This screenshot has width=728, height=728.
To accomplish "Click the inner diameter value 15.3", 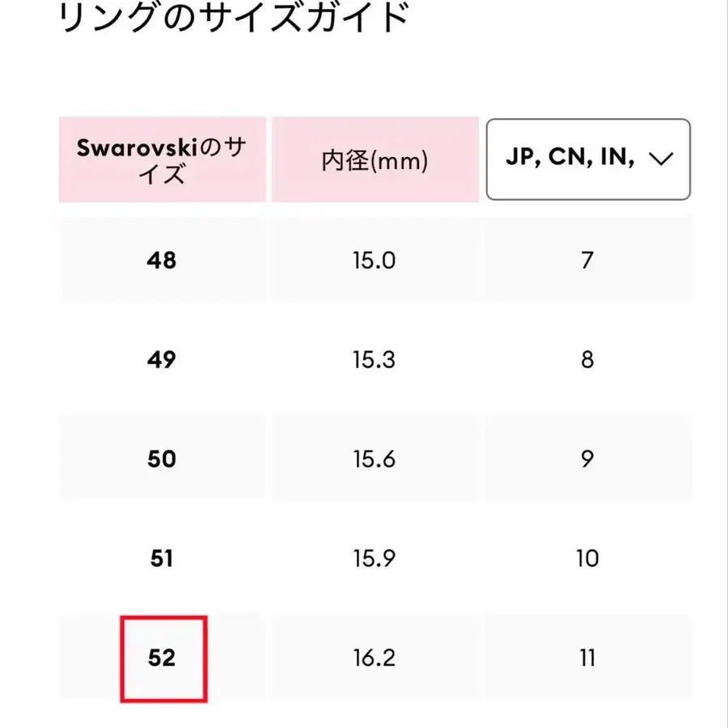I will pyautogui.click(x=374, y=359).
